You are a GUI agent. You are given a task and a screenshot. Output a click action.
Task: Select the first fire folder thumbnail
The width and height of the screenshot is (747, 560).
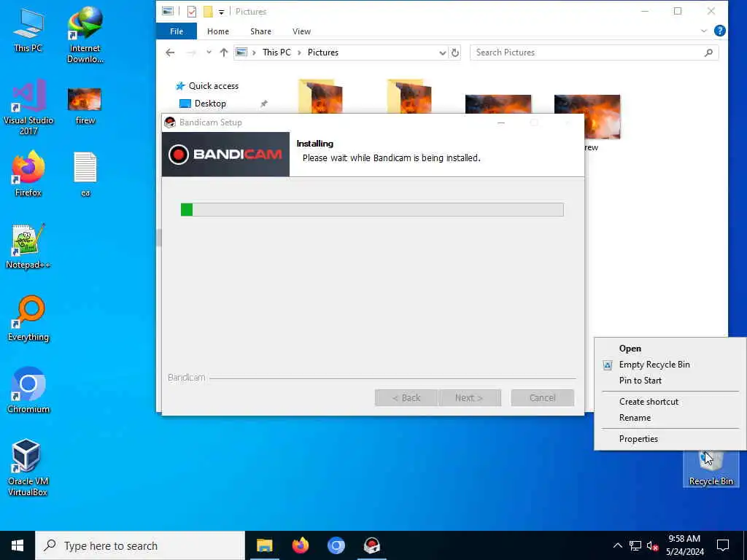[320, 96]
